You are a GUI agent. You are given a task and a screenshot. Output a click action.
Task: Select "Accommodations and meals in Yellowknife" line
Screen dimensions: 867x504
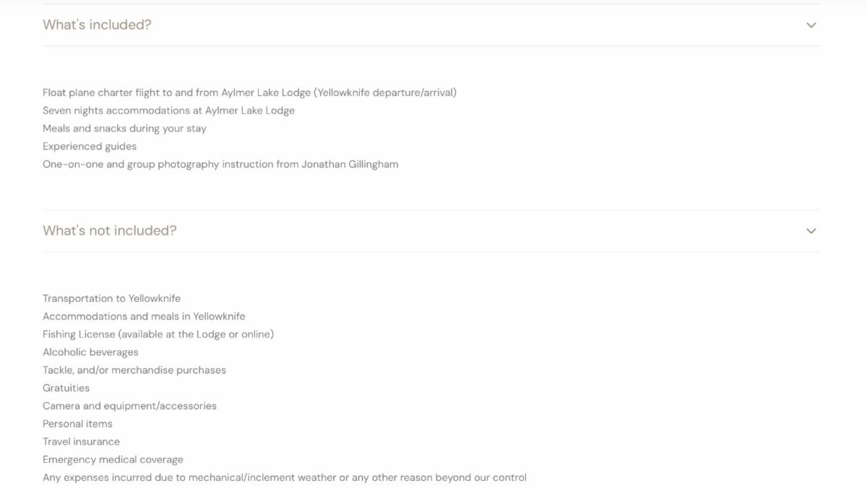pyautogui.click(x=144, y=316)
